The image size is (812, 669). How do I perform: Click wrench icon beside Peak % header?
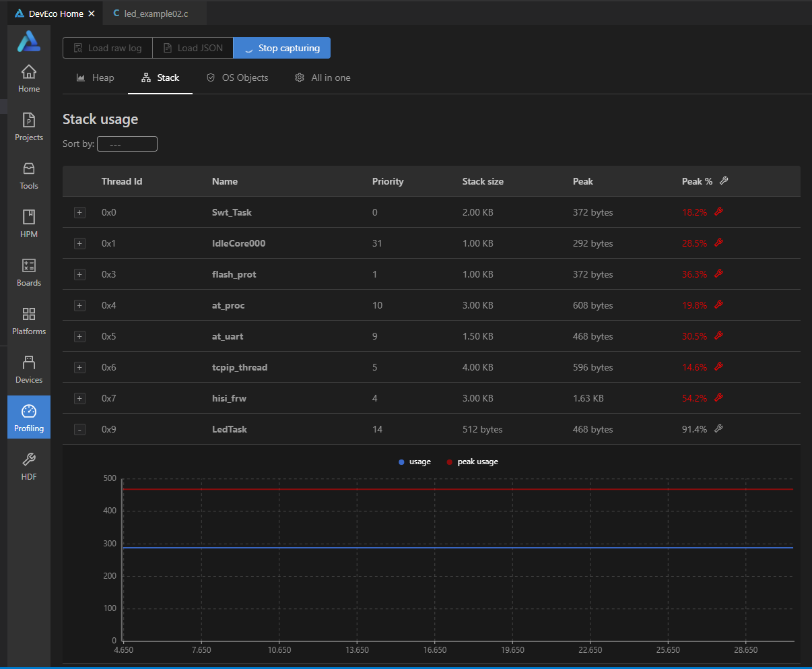pyautogui.click(x=724, y=181)
